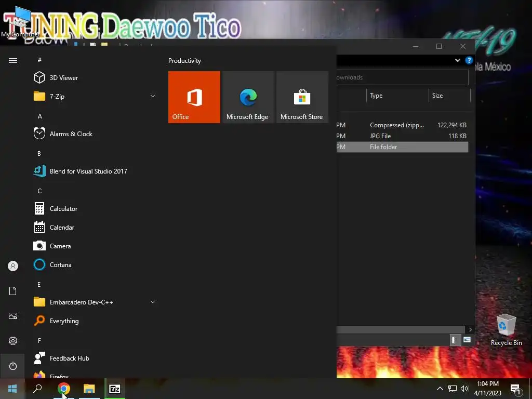Click the E letter header
This screenshot has height=399, width=532.
tap(39, 284)
